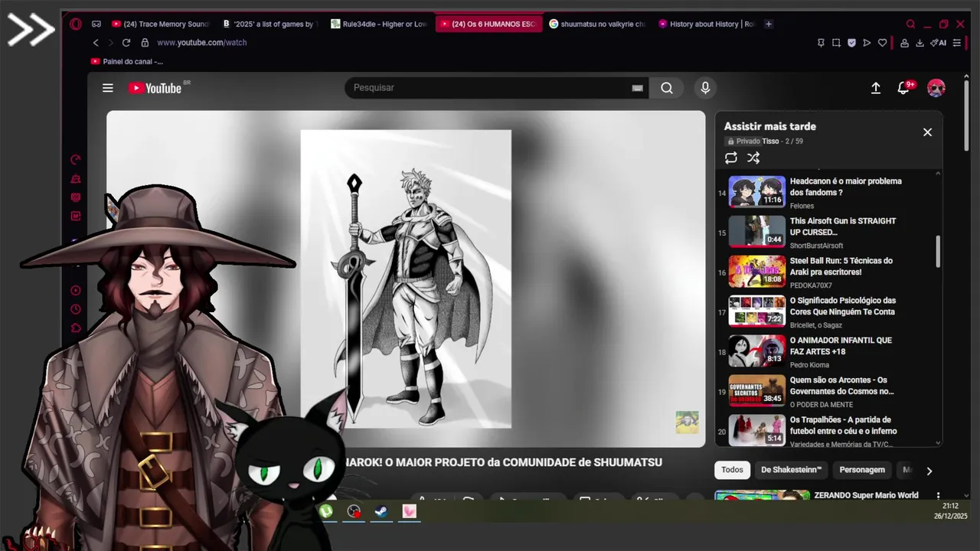Switch to the Trace Memory Sound tab
Image resolution: width=980 pixels, height=551 pixels.
tap(159, 24)
